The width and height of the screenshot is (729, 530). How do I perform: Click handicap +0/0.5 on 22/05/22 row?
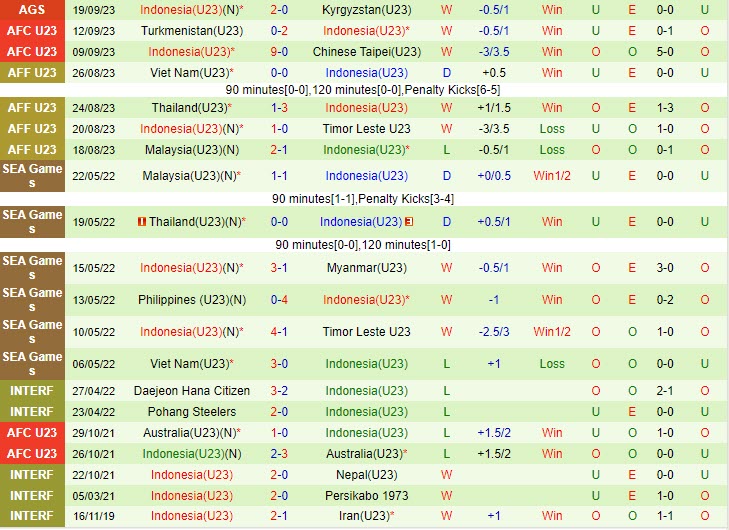click(x=494, y=176)
